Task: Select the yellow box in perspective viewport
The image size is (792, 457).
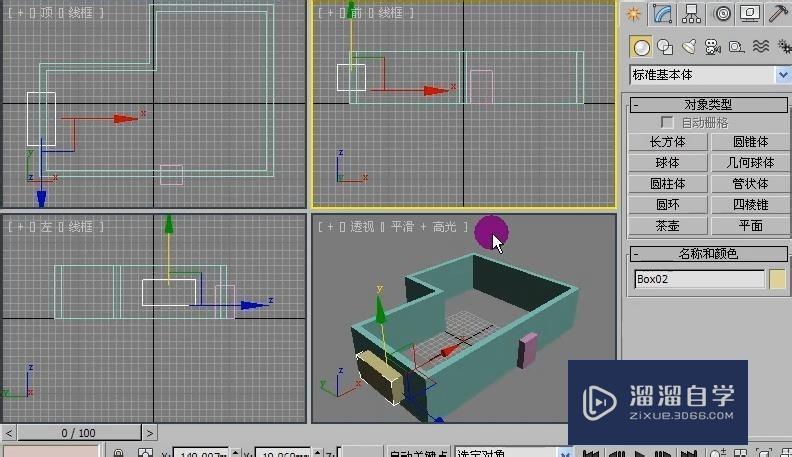Action: tap(381, 376)
